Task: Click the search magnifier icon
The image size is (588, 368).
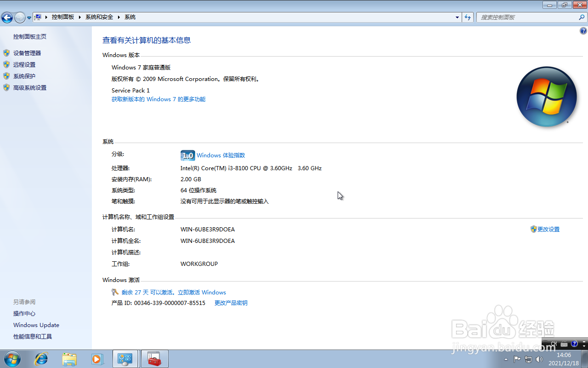Action: tap(582, 17)
